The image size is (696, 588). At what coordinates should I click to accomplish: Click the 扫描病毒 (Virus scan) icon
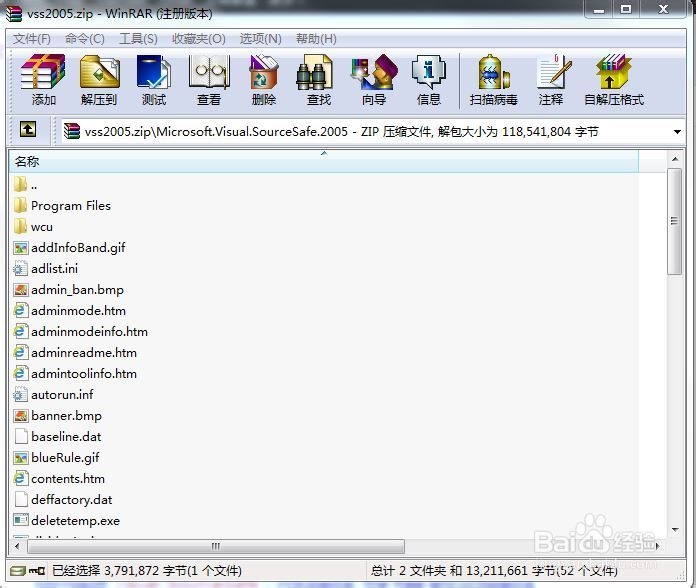[494, 72]
